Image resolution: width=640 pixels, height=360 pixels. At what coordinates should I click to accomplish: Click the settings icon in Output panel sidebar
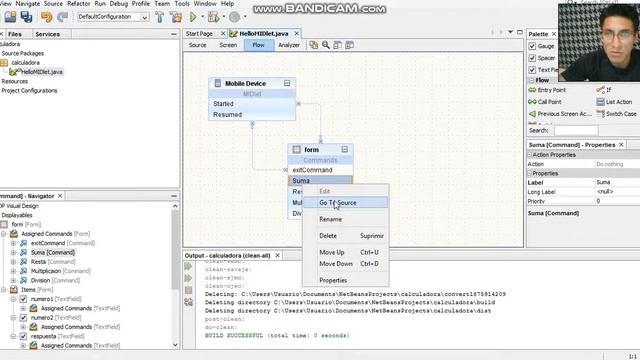(x=188, y=302)
